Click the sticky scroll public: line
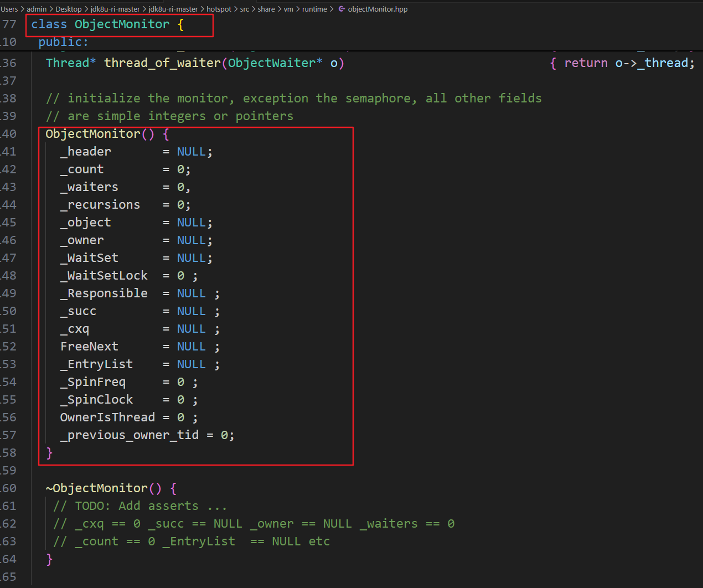This screenshot has width=703, height=588. tap(63, 42)
